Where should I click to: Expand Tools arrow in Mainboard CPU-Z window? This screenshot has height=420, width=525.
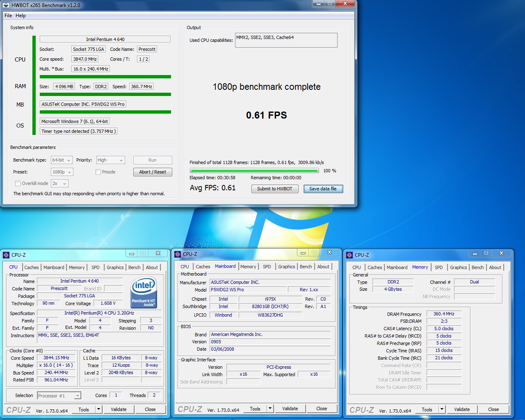(270, 409)
